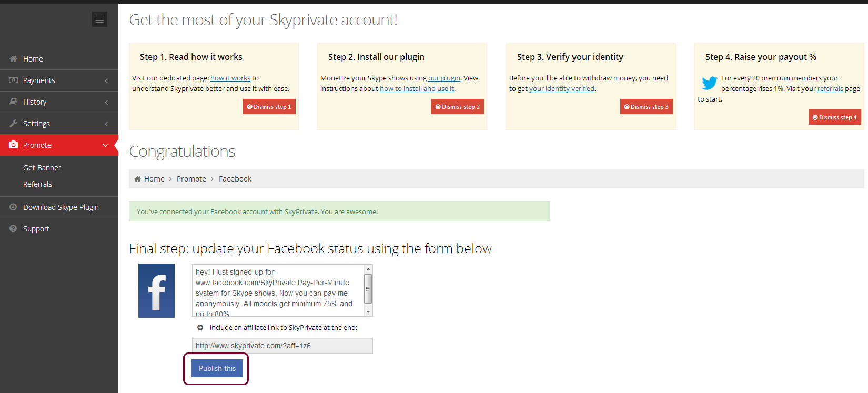868x393 pixels.
Task: Toggle the sidebar hamburger menu icon
Action: [99, 19]
